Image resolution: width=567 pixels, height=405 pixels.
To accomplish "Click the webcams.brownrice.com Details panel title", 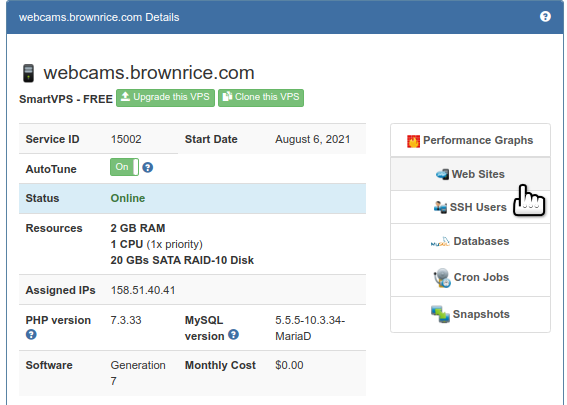I will [x=99, y=17].
